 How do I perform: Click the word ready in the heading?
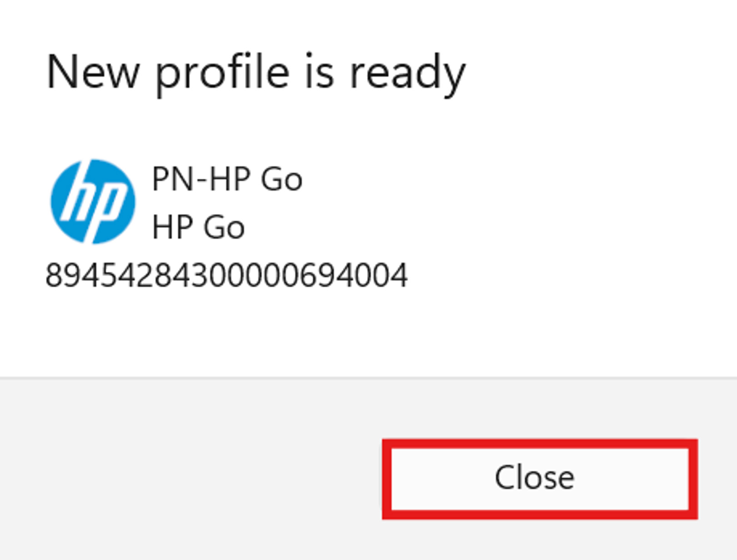[x=407, y=73]
